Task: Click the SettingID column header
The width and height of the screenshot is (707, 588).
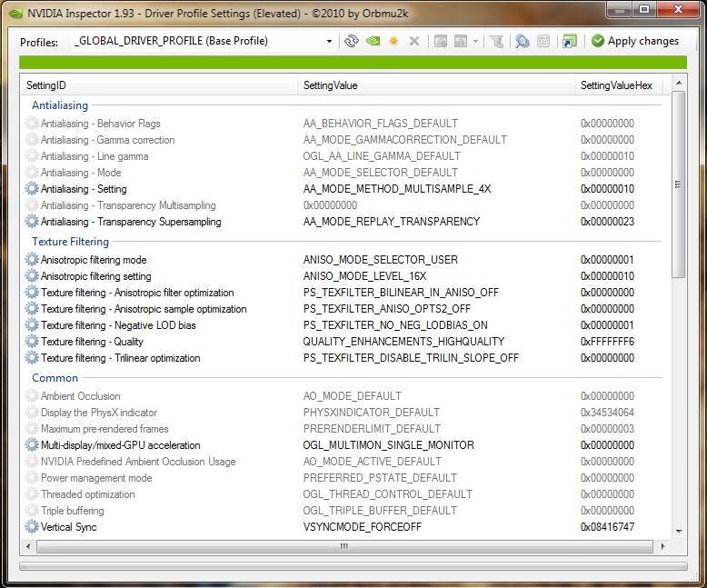Action: click(x=159, y=85)
